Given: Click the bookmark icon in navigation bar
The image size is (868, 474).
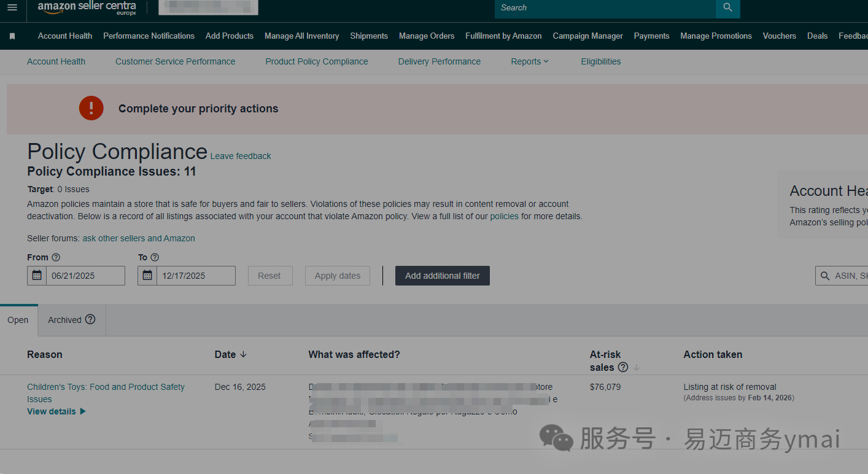Looking at the screenshot, I should (x=12, y=36).
